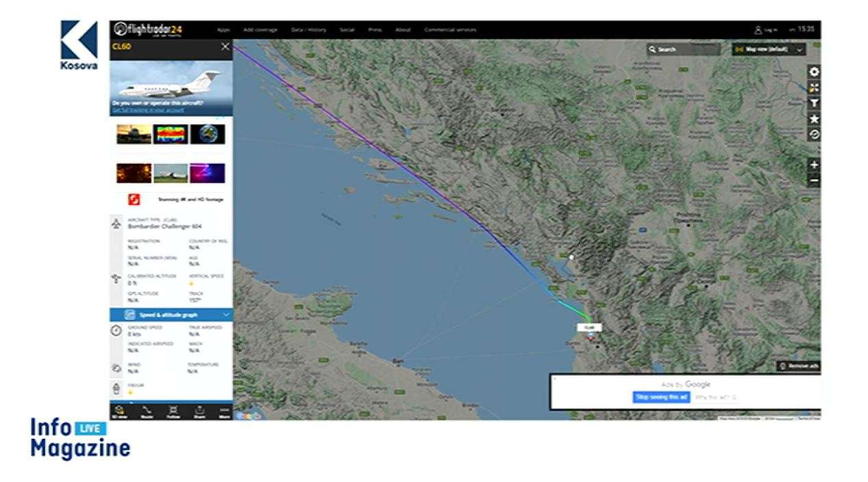Click the Search field on the map
The image size is (868, 482).
pos(683,49)
